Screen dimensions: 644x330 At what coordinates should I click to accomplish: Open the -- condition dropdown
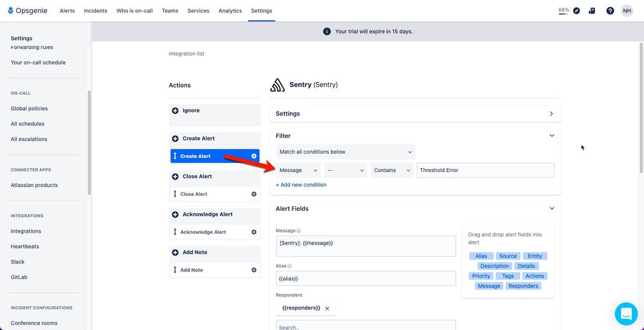[346, 170]
